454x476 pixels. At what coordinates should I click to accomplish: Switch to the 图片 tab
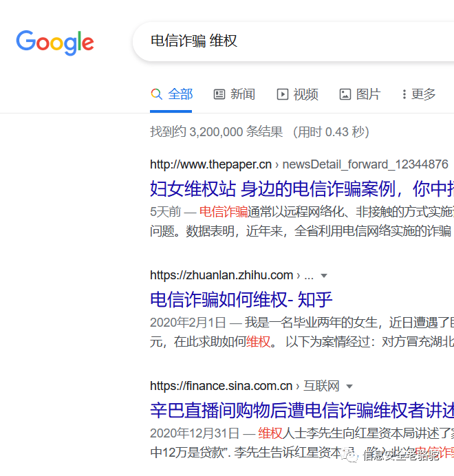coord(360,94)
